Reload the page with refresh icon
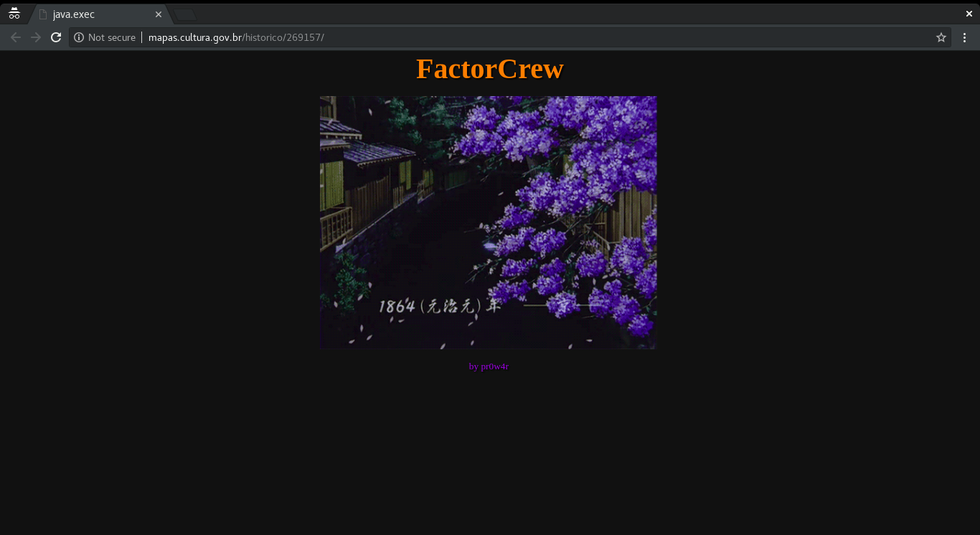 click(56, 37)
